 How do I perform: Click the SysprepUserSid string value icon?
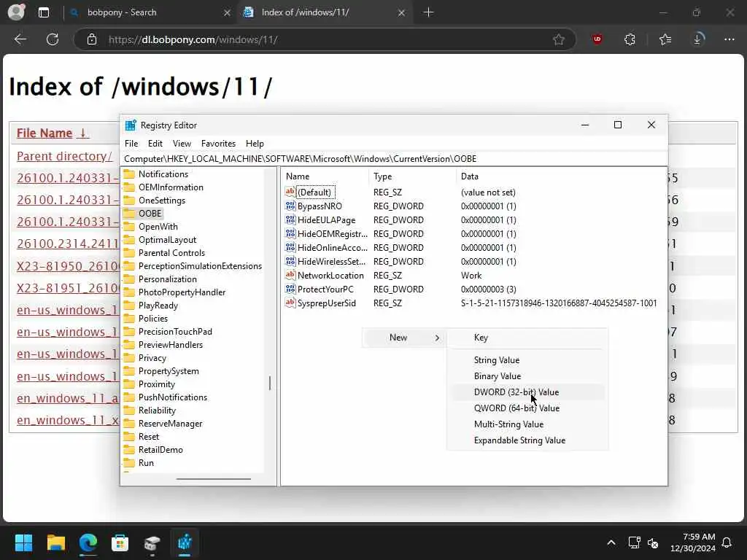click(x=290, y=303)
